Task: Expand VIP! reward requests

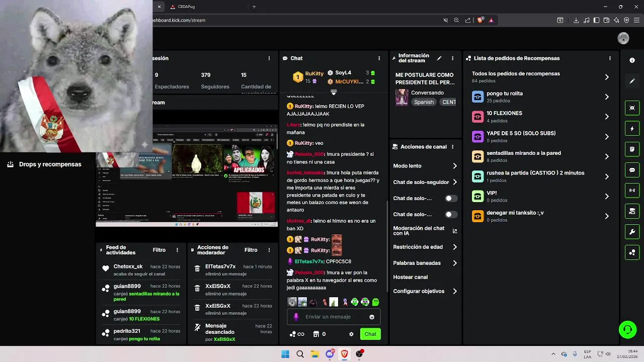Action: point(606,196)
